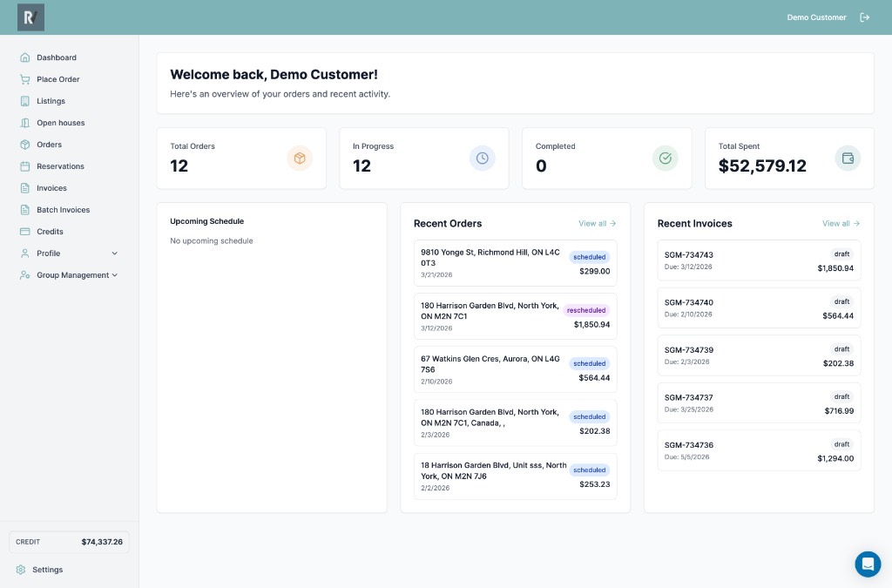Click the Reservations calendar icon
892x588 pixels.
25,166
